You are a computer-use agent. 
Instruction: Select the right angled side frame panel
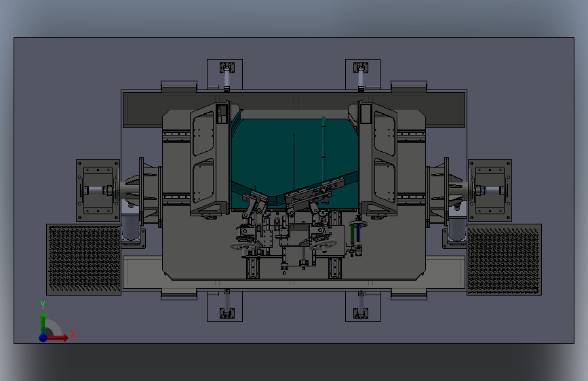click(x=378, y=159)
